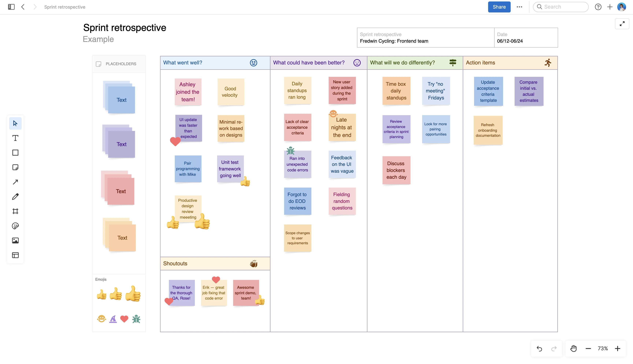Select the connector arrow tool
The image size is (633, 364).
click(15, 182)
